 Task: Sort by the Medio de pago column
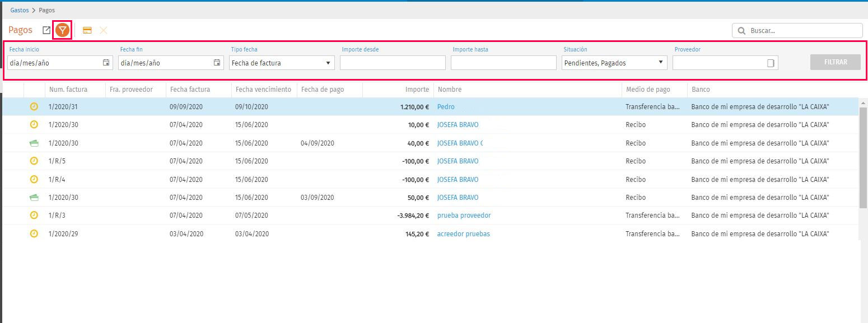pos(648,90)
